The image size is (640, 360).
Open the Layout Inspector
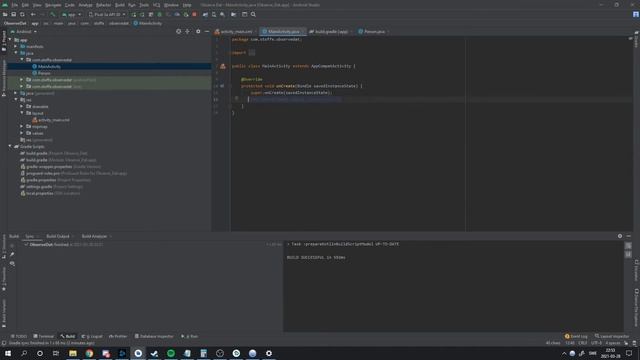(x=612, y=336)
